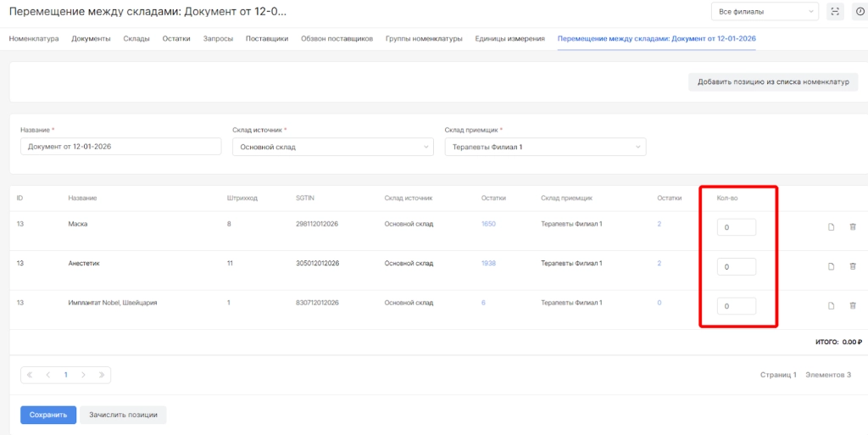Screen dimensions: 868x435
Task: Click the barcode scanner icon in header
Action: [836, 11]
